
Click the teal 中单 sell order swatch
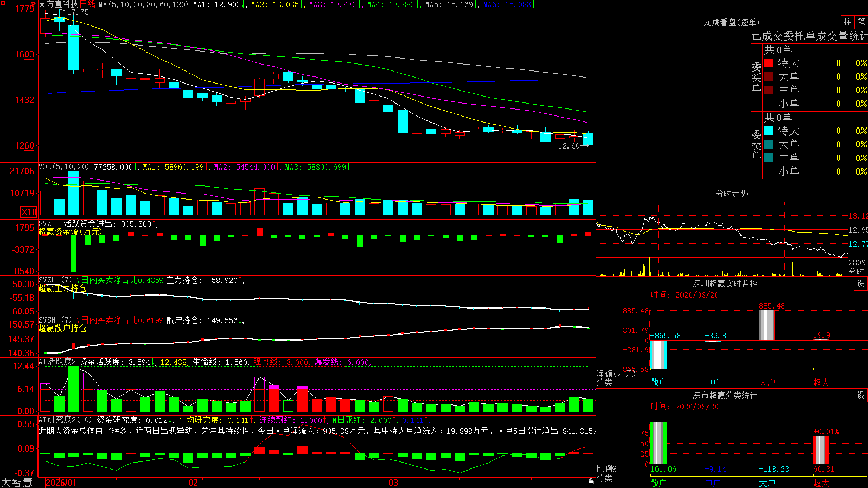[768, 158]
